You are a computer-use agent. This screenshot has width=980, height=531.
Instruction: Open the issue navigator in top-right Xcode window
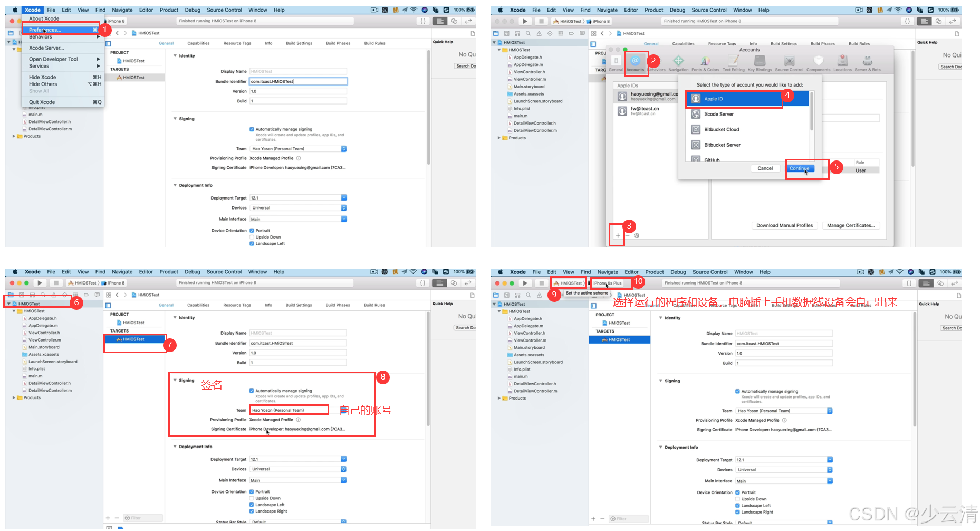(539, 33)
